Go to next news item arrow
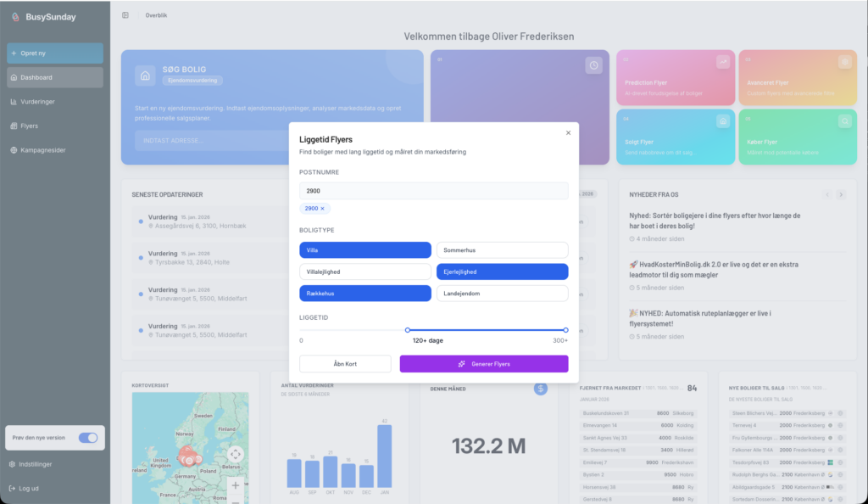The height and width of the screenshot is (504, 868). pos(841,194)
